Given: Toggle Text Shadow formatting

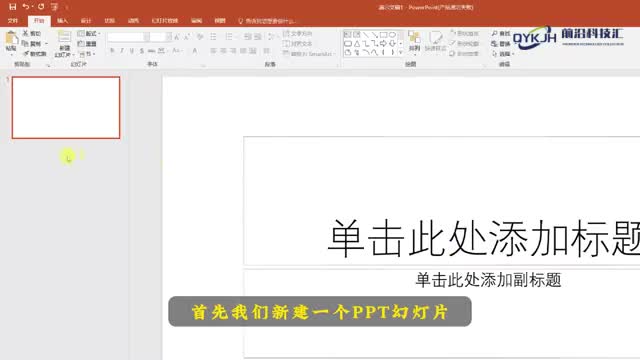Looking at the screenshot, I should point(142,51).
